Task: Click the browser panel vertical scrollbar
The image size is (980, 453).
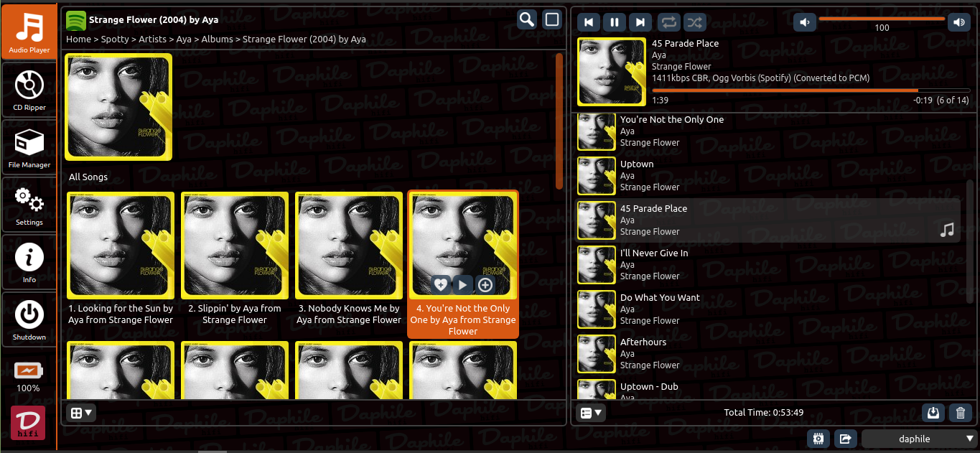Action: pos(559,121)
